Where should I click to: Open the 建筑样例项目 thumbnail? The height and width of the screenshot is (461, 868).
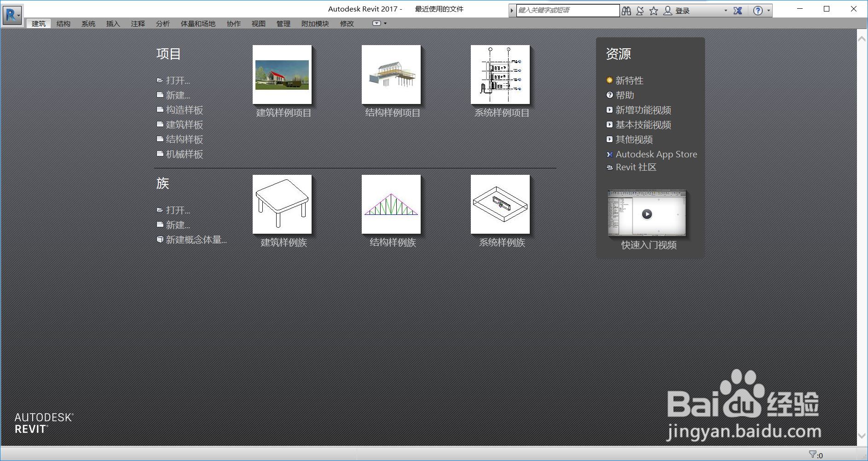tap(282, 75)
